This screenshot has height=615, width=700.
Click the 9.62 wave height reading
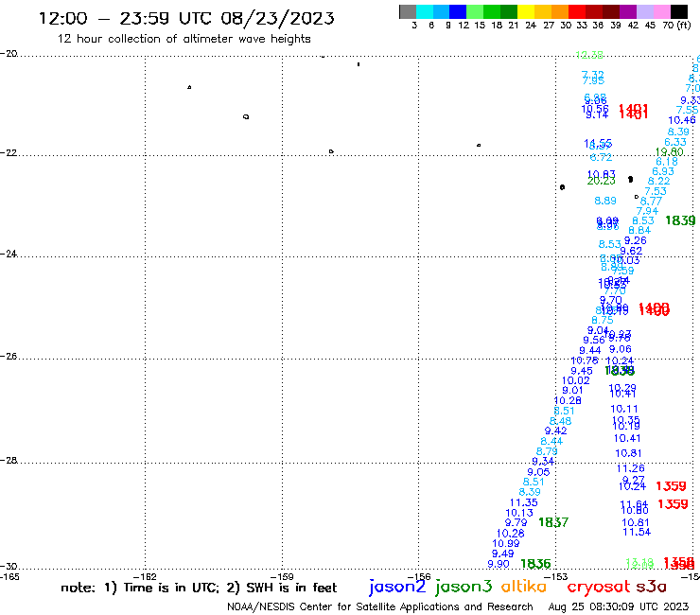(x=631, y=251)
